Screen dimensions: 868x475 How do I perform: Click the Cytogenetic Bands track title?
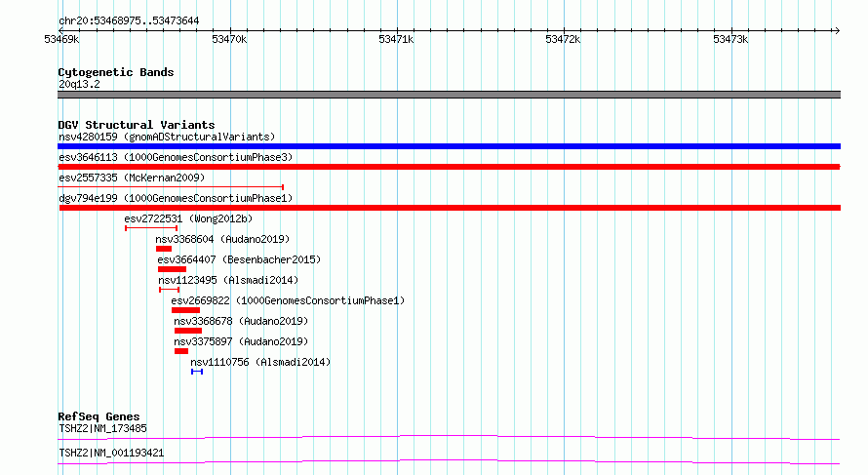click(x=116, y=72)
